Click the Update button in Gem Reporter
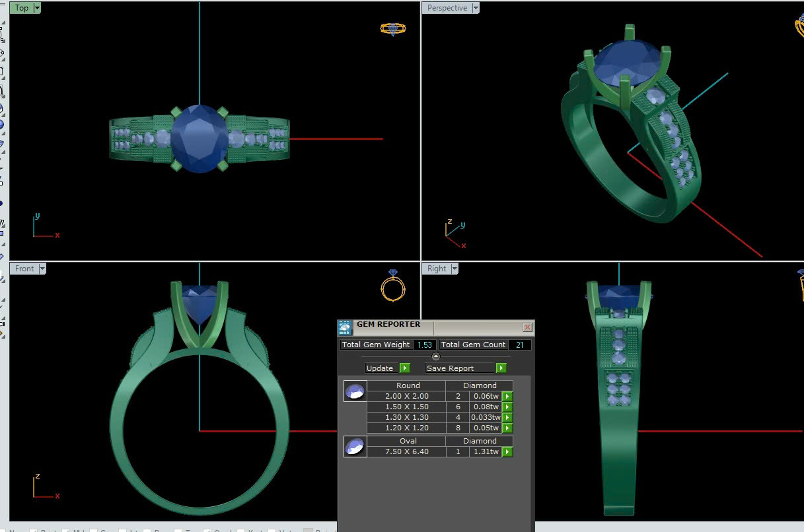The image size is (804, 532). [x=380, y=368]
